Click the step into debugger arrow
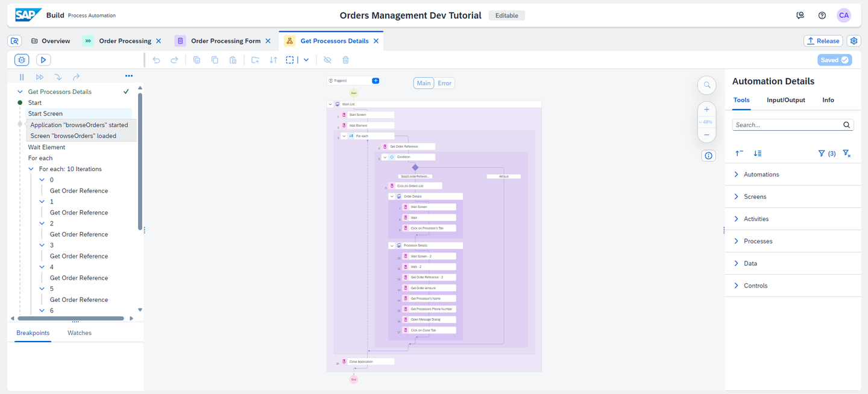This screenshot has width=868, height=394. 58,77
